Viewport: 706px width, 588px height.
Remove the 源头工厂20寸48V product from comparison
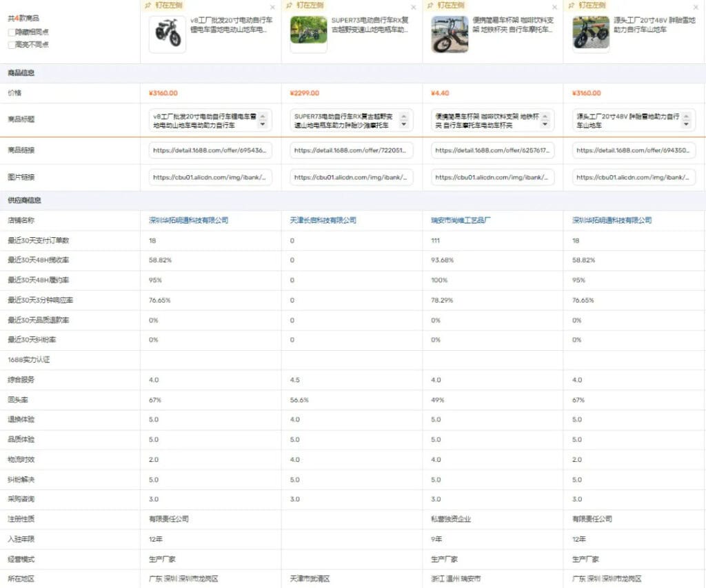pos(696,7)
